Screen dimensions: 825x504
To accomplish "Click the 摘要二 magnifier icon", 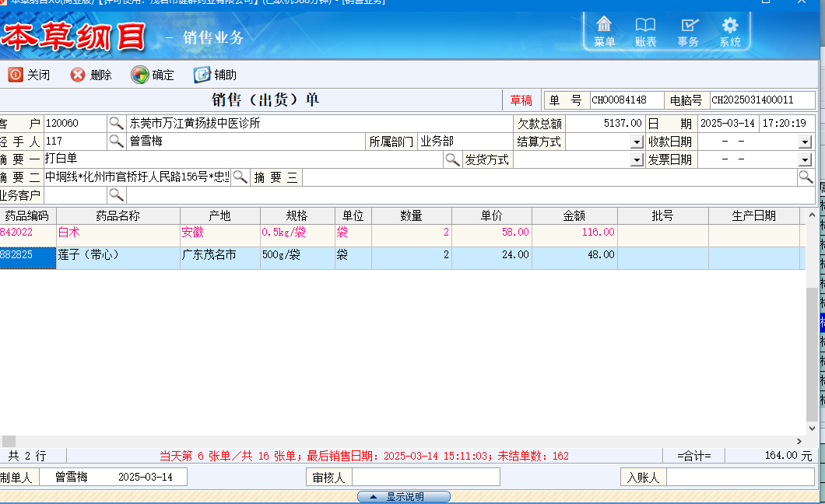I will click(x=240, y=177).
